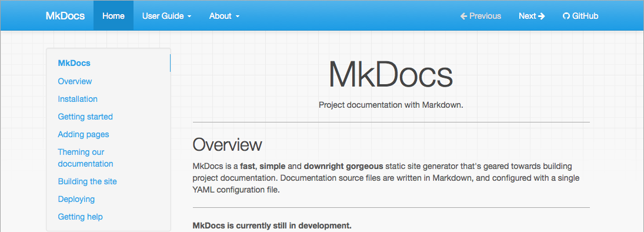
Task: Click the GitHub octocat icon
Action: tap(566, 16)
